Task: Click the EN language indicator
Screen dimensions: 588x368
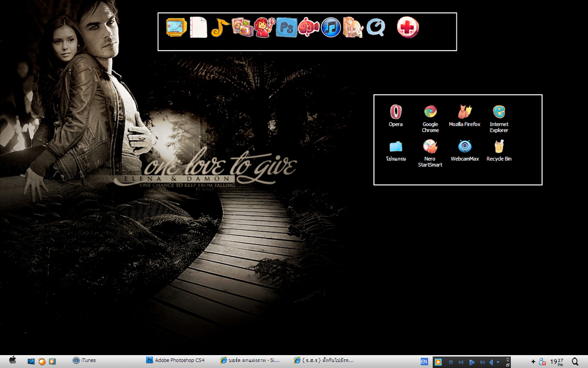Action: (x=424, y=362)
